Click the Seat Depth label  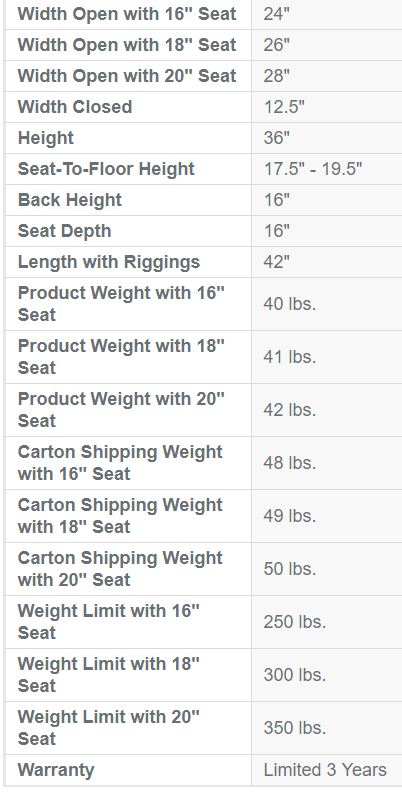(x=64, y=231)
